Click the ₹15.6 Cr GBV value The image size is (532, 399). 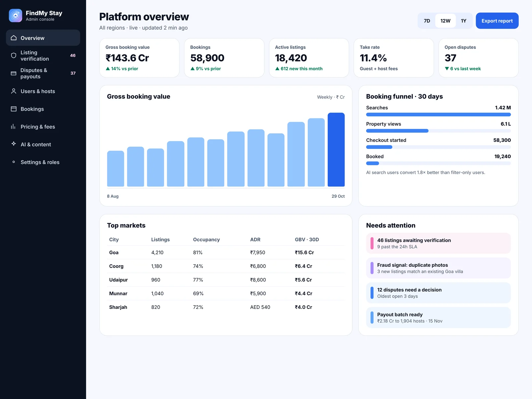[304, 252]
